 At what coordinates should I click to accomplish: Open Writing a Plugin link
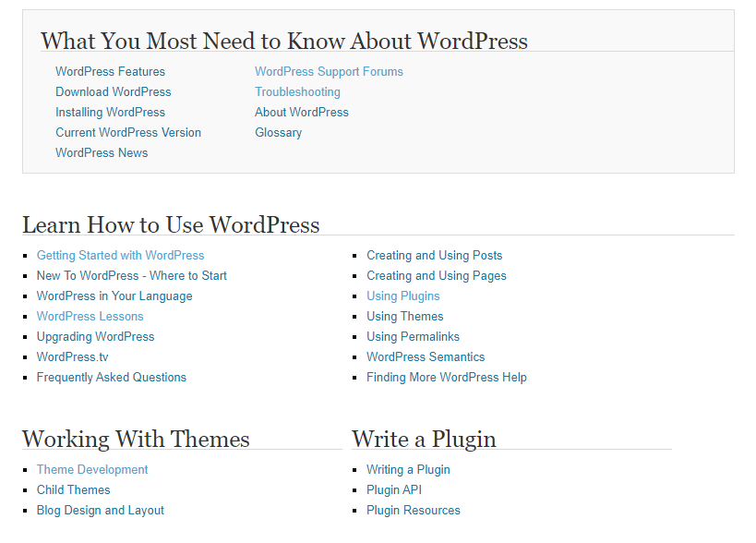click(408, 469)
